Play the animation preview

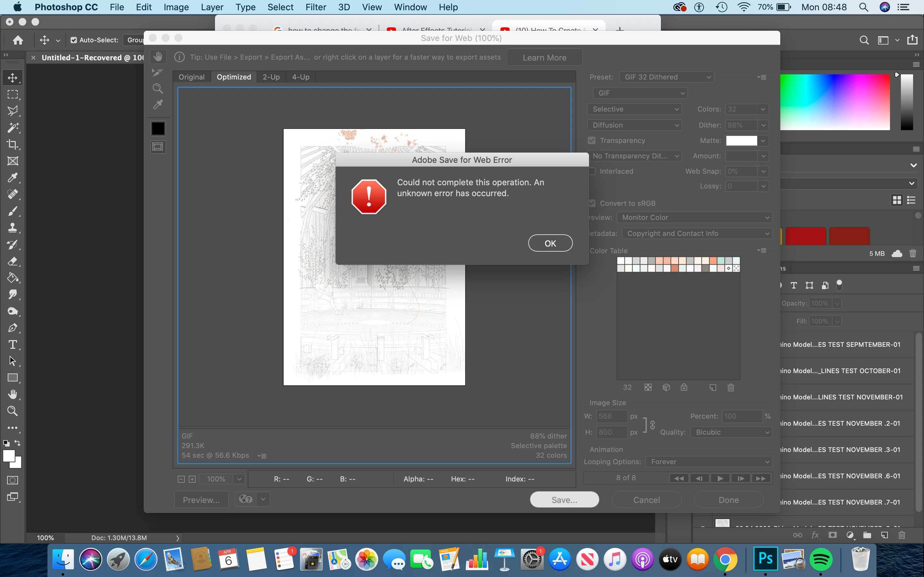[x=720, y=478]
